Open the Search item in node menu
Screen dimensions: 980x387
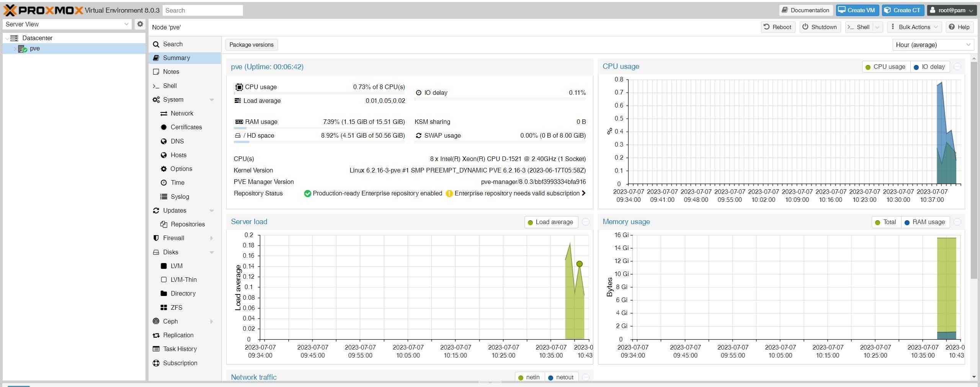click(185, 44)
